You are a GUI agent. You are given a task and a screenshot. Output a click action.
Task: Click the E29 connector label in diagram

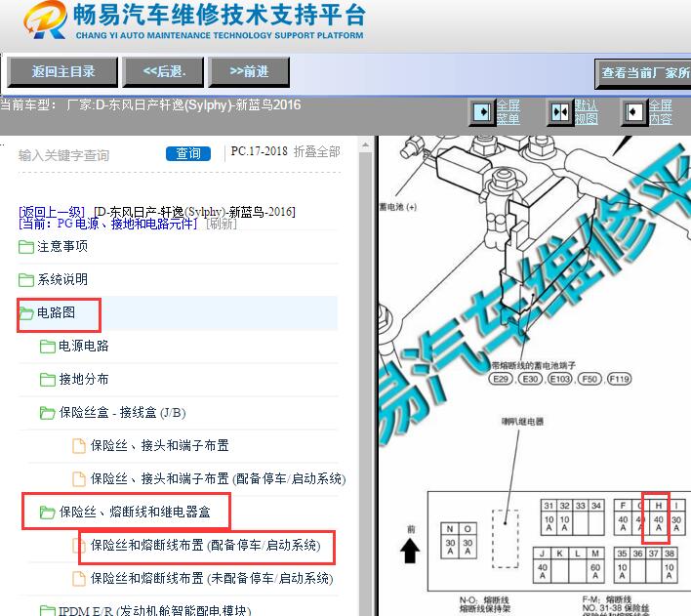[x=501, y=379]
